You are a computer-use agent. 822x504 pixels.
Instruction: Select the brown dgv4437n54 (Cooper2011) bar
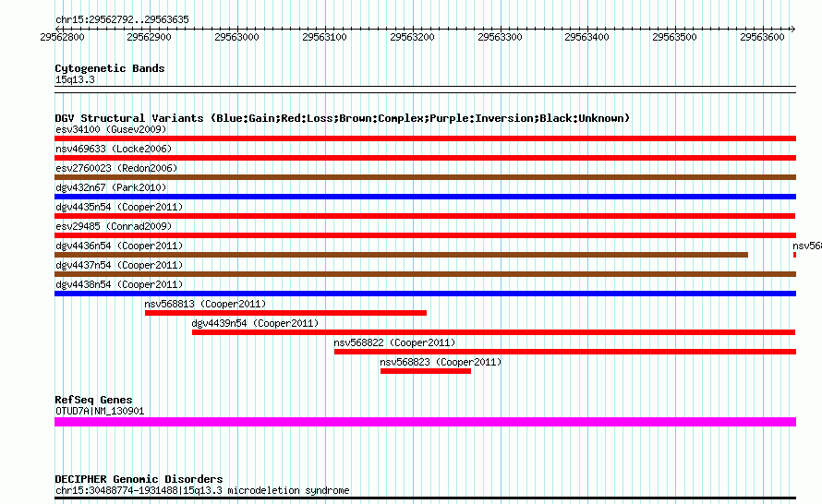tap(425, 274)
